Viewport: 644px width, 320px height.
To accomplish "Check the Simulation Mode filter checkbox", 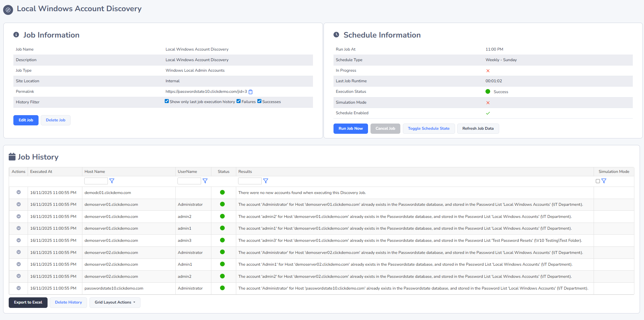I will click(598, 181).
